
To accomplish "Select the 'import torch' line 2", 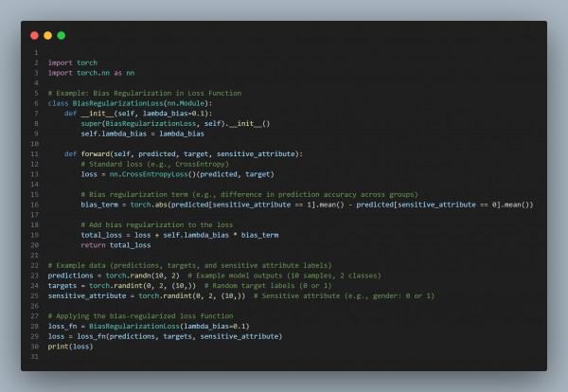I will pyautogui.click(x=73, y=62).
